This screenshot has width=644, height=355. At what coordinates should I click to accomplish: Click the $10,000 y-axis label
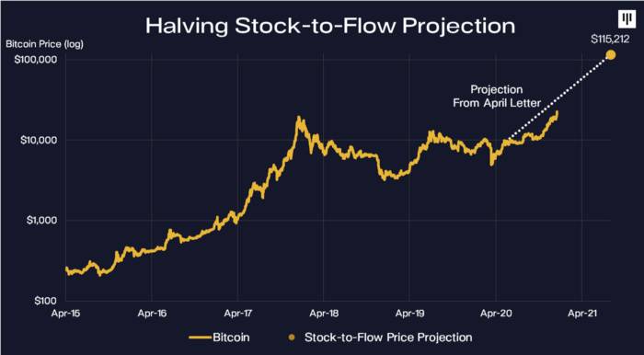[x=38, y=140]
